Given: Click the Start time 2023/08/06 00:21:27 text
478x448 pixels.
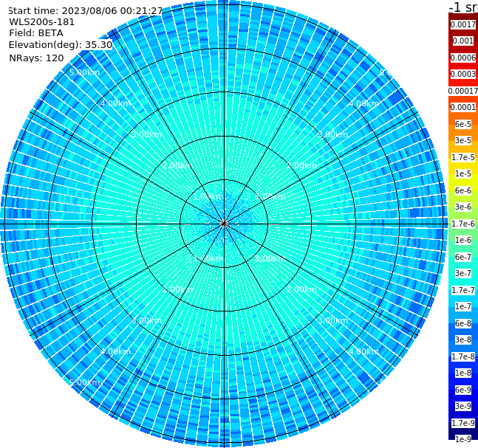Looking at the screenshot, I should (85, 11).
